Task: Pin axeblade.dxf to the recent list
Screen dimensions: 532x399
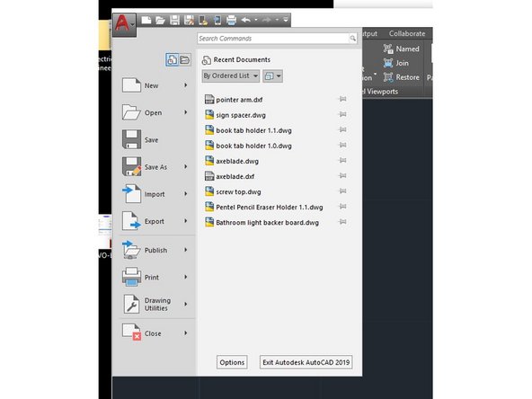Action: point(342,176)
